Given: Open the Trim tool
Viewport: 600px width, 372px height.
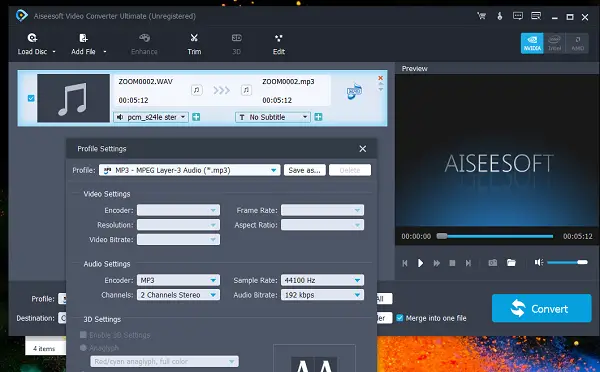Looking at the screenshot, I should 194,44.
